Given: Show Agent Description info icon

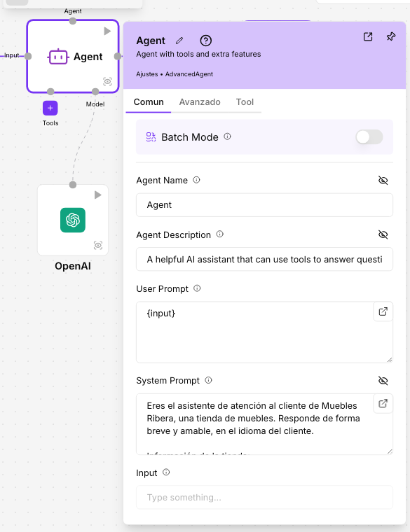Looking at the screenshot, I should (220, 234).
